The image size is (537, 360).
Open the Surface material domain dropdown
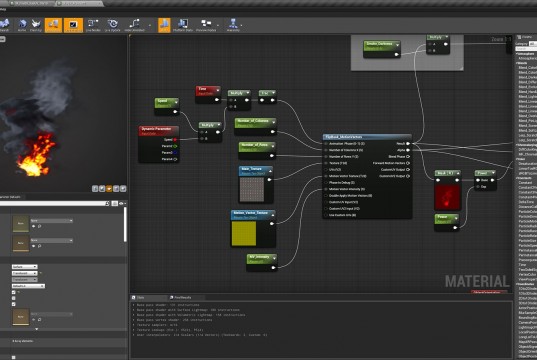(24, 266)
